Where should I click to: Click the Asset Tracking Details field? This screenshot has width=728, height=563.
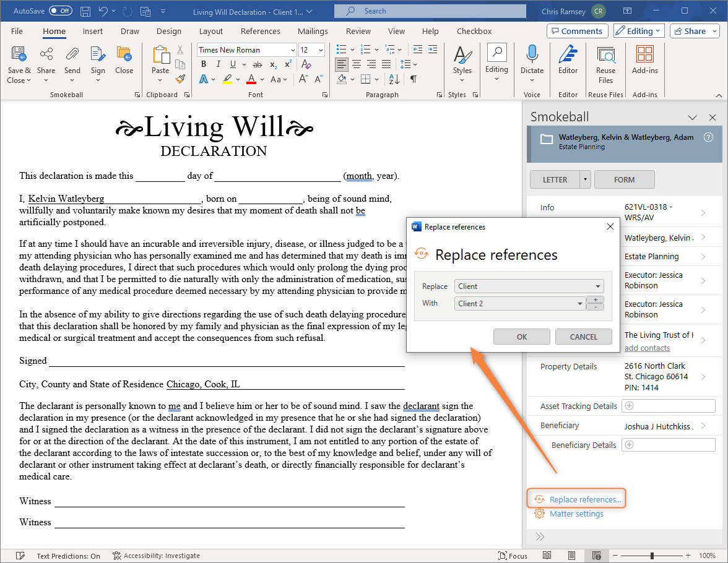tap(669, 406)
